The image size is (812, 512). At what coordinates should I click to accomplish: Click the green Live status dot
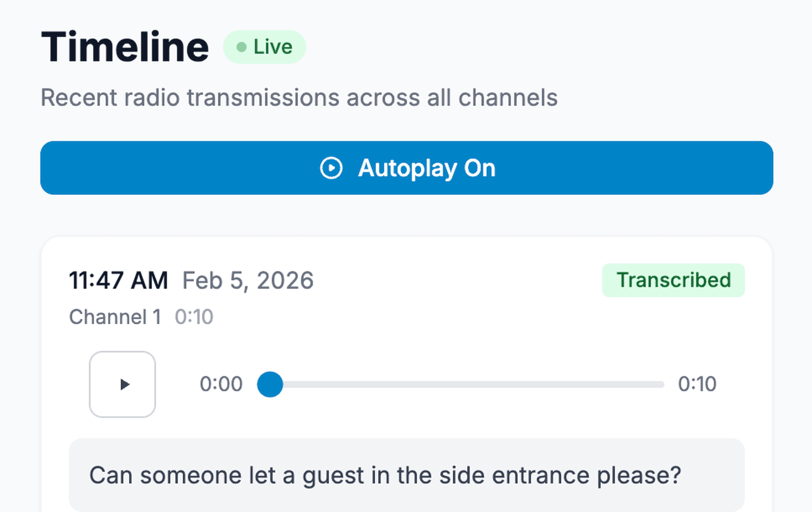242,47
